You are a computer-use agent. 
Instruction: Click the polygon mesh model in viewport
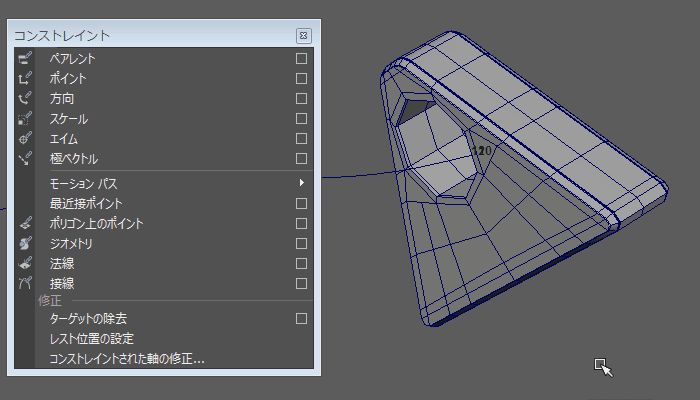coord(522,179)
